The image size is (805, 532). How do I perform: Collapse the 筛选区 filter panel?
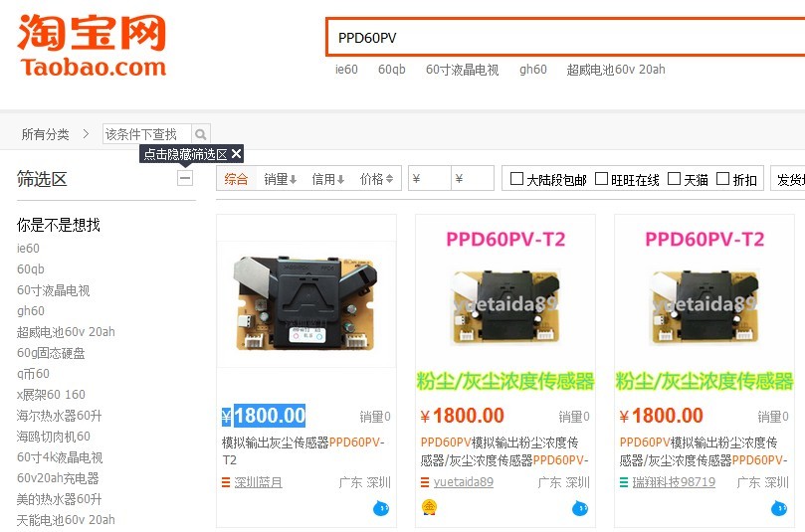185,179
